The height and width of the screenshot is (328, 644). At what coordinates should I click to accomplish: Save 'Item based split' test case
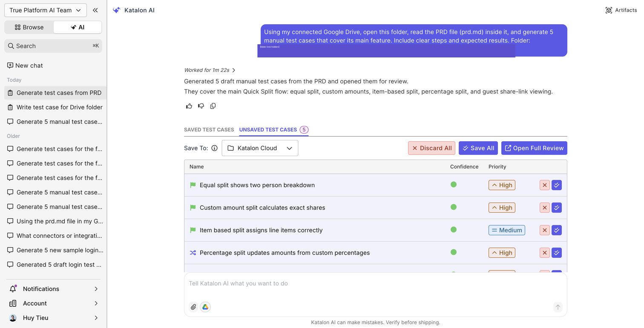(557, 230)
